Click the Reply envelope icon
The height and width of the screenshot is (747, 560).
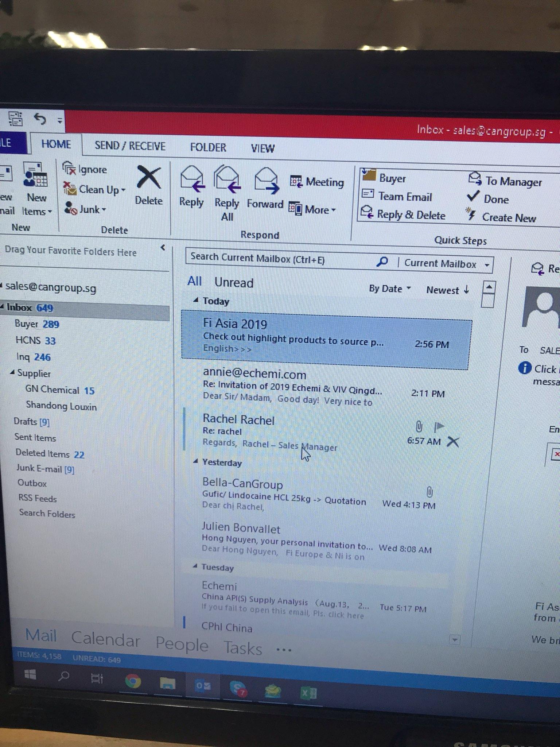pos(192,179)
